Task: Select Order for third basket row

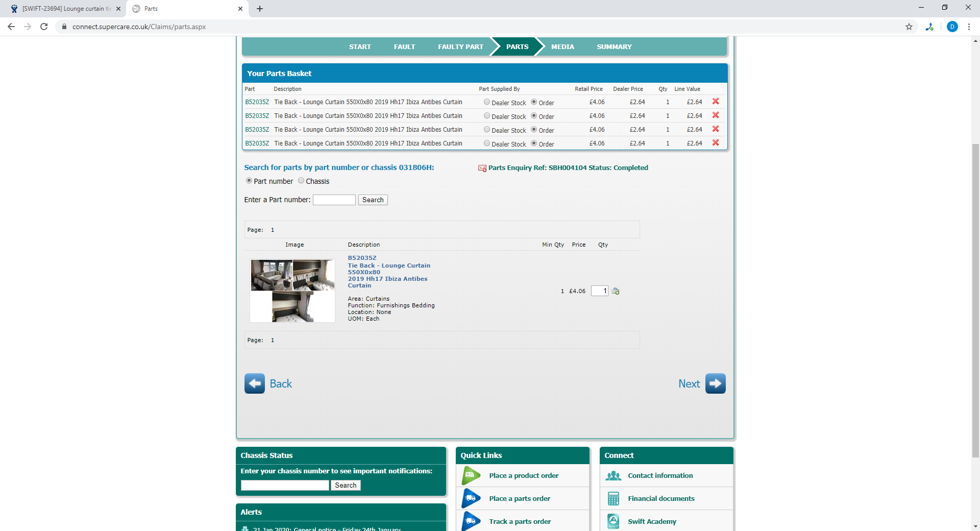Action: pyautogui.click(x=534, y=130)
